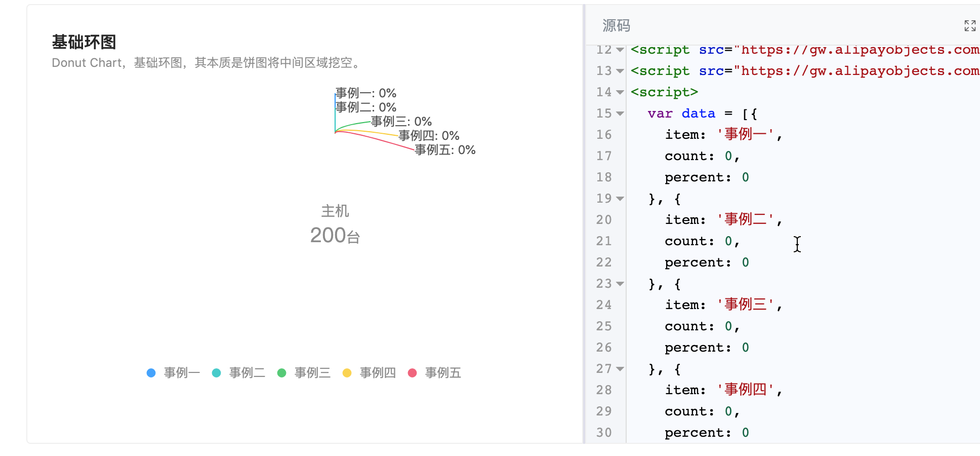Click the blue 事例一 legend dot

(x=151, y=372)
